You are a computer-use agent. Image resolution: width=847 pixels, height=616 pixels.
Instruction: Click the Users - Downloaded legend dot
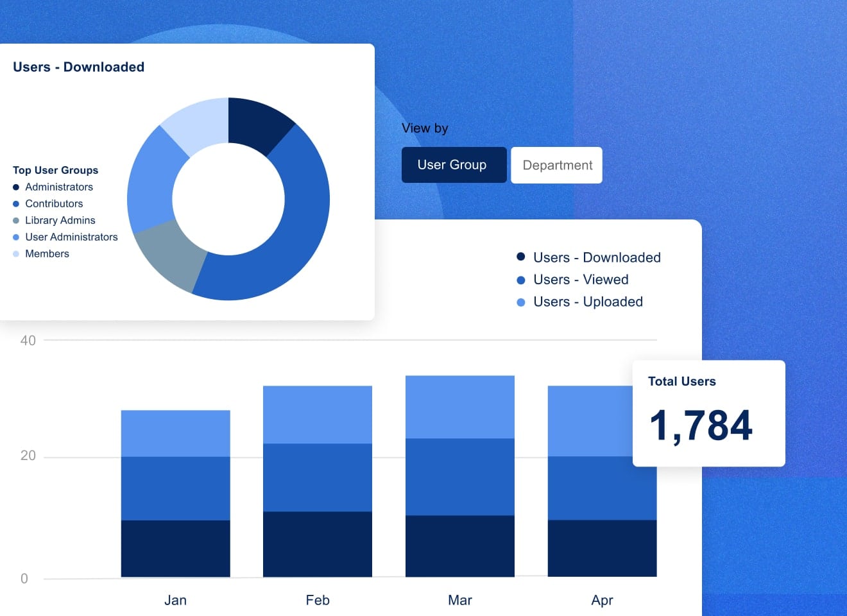pos(520,257)
